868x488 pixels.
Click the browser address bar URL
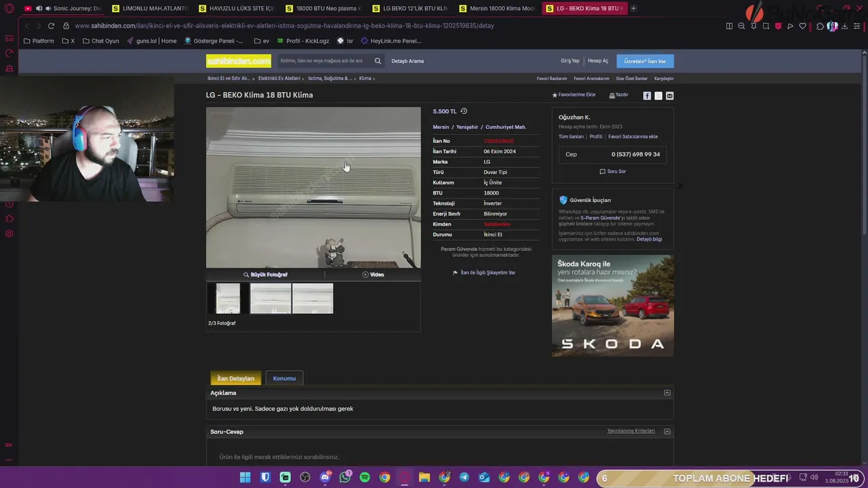(284, 26)
